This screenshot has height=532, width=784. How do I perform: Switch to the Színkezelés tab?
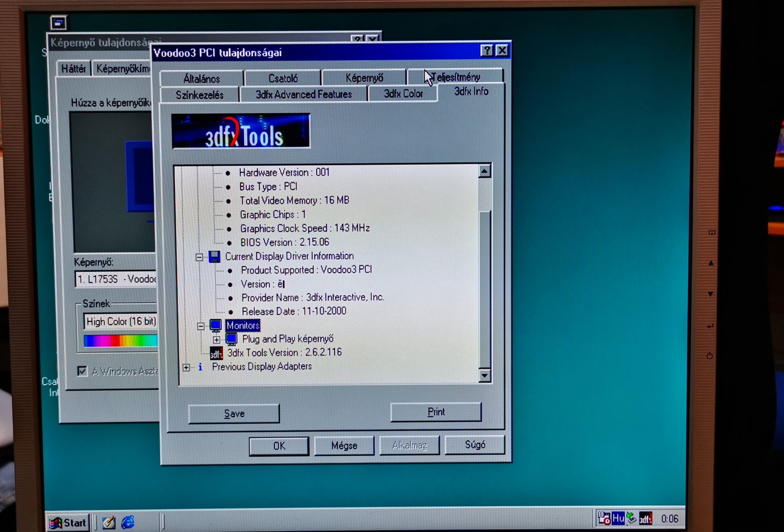pos(199,95)
